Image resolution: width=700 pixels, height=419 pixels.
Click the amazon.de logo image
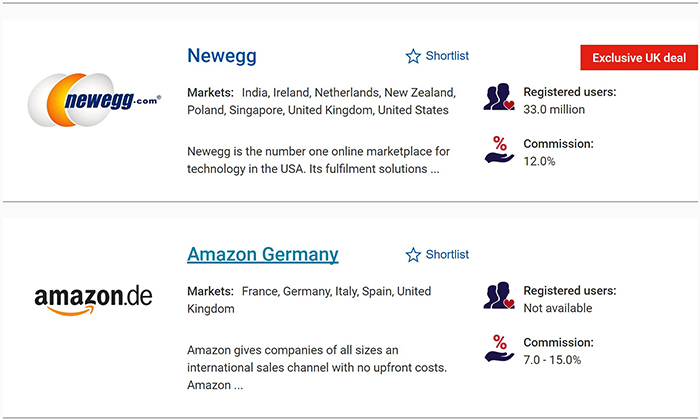tap(93, 298)
